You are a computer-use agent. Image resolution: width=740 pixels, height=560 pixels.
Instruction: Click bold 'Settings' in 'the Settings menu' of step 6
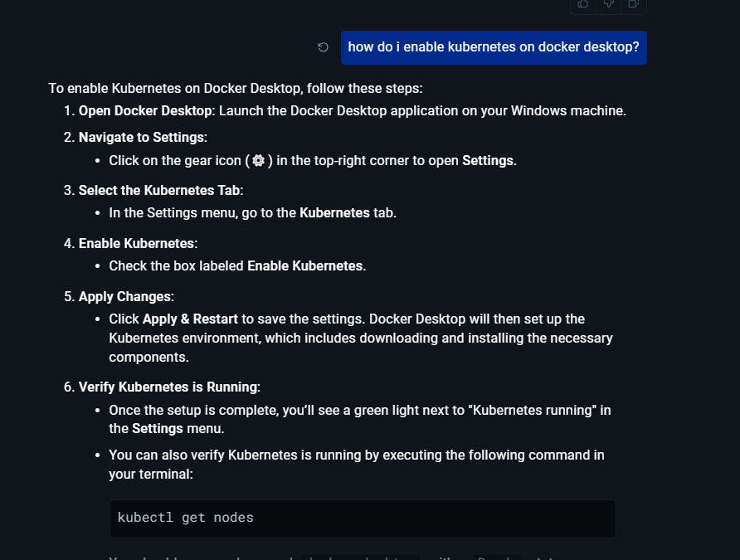tap(157, 429)
